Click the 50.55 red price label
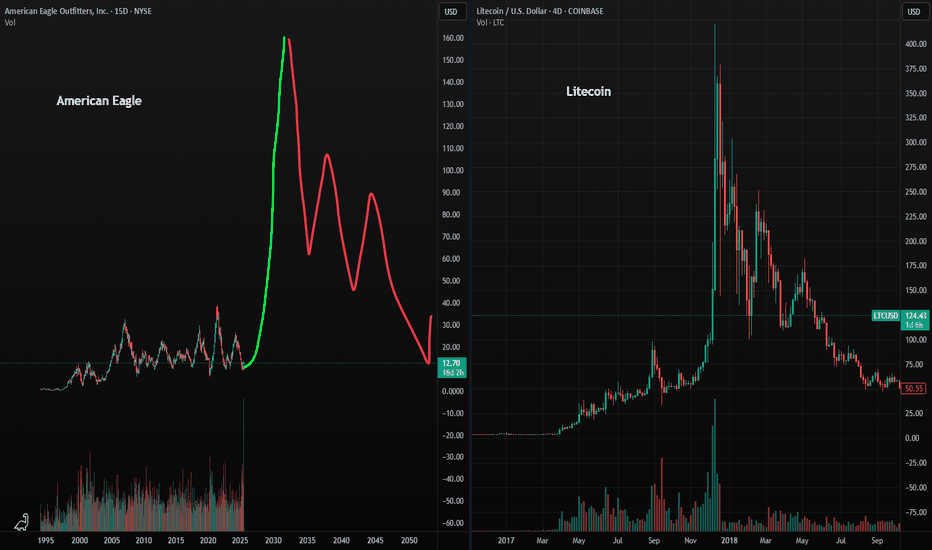 click(x=914, y=388)
